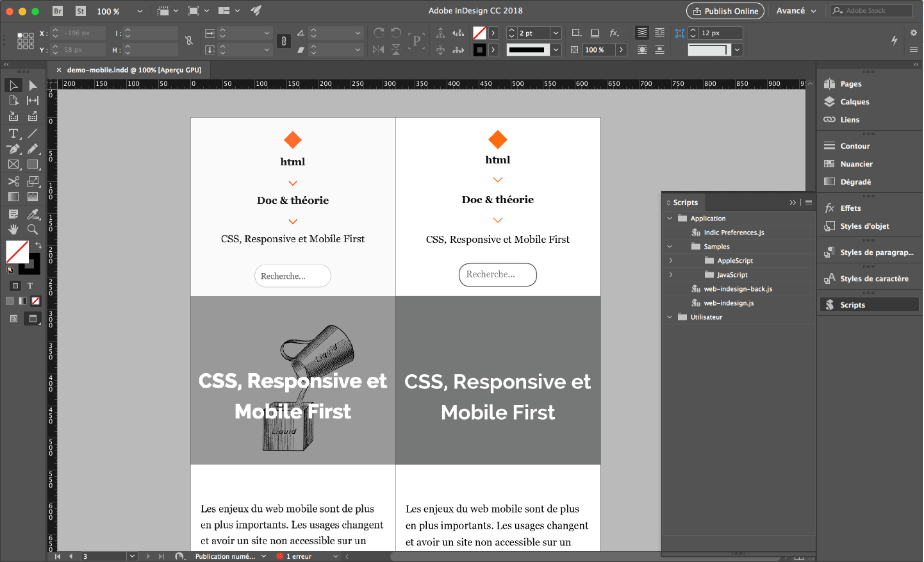Choose the Pen tool

[13, 149]
